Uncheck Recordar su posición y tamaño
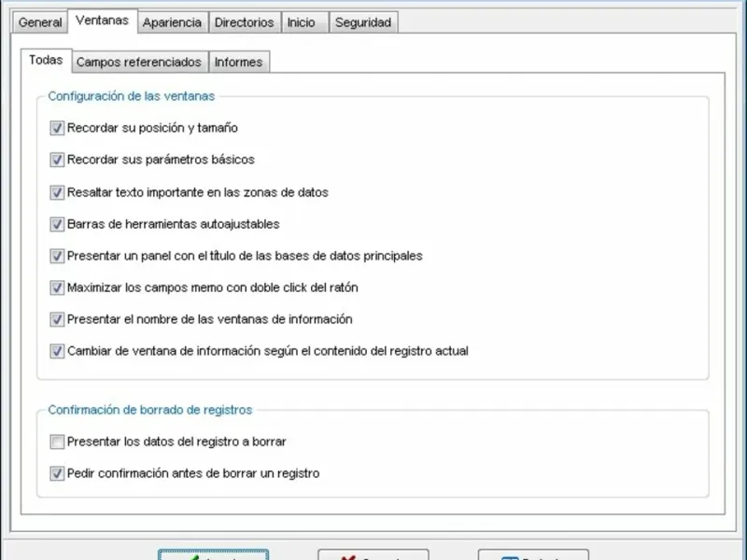The width and height of the screenshot is (747, 560). 57,128
